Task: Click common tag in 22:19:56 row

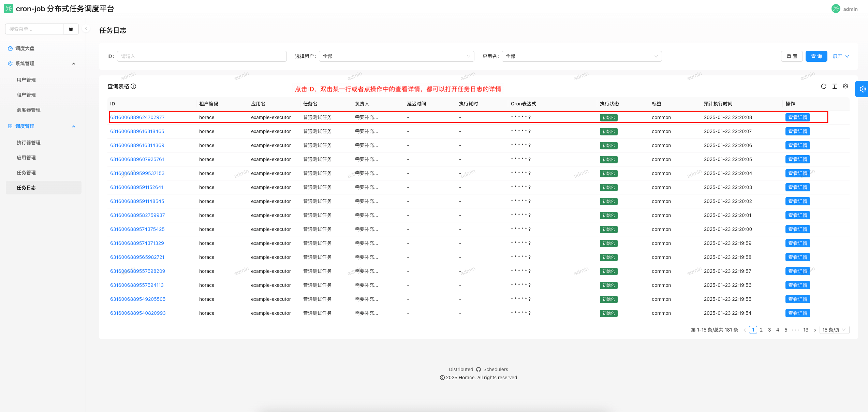Action: pos(661,285)
